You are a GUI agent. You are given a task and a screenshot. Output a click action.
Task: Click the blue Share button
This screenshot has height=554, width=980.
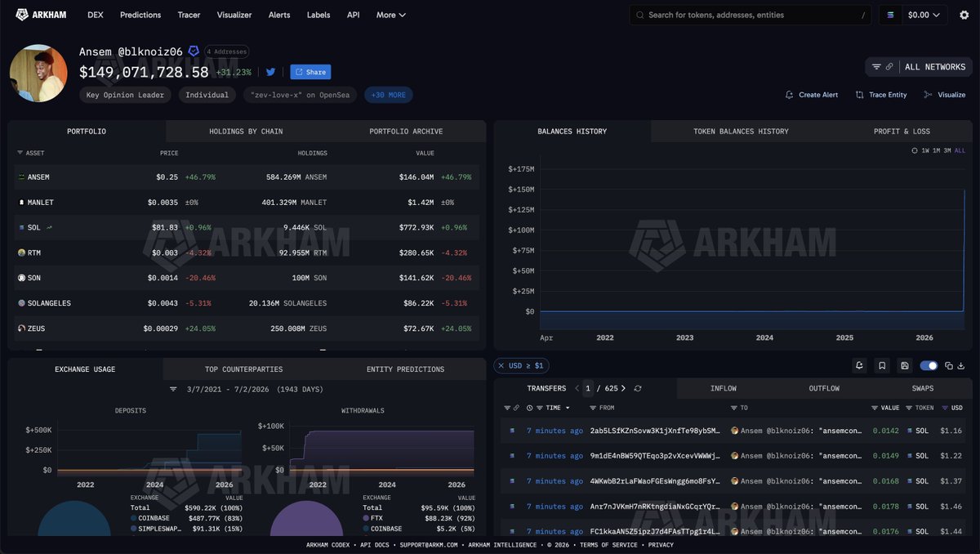click(310, 72)
